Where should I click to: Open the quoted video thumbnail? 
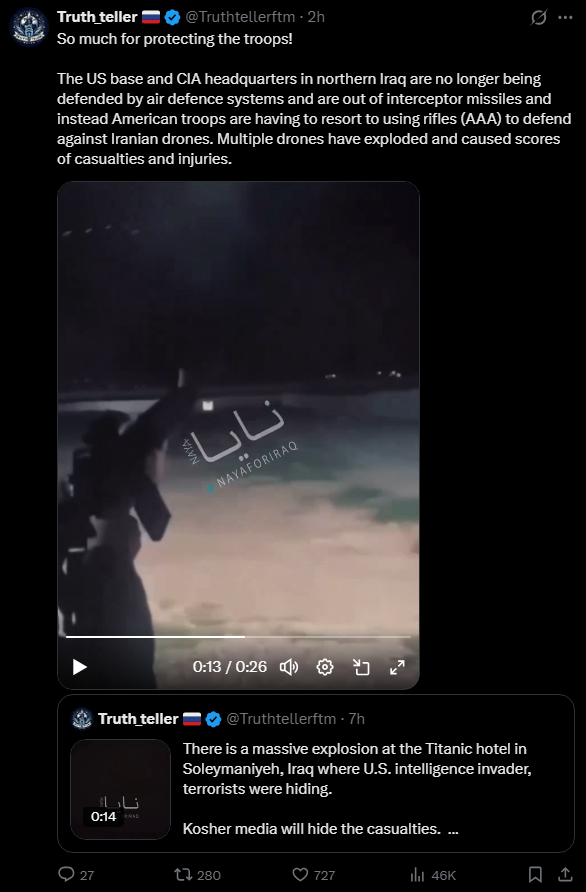[121, 789]
